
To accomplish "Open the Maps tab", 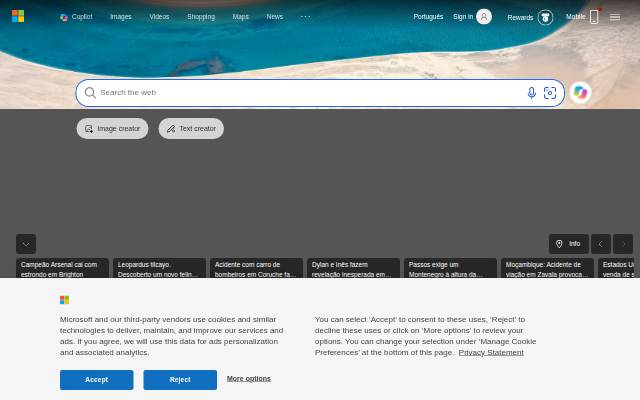I will pos(240,17).
